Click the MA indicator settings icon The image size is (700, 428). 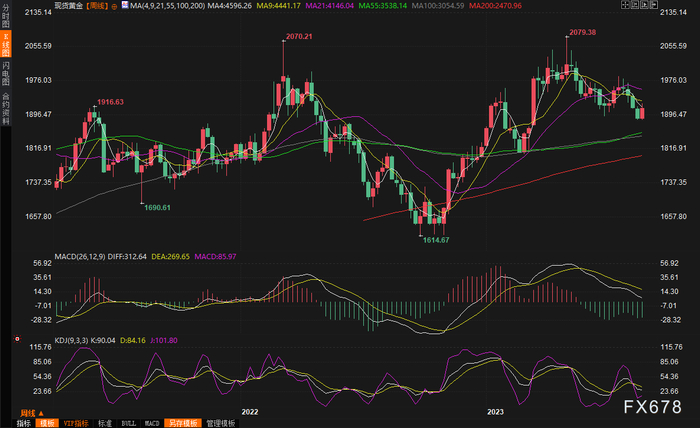(x=125, y=5)
